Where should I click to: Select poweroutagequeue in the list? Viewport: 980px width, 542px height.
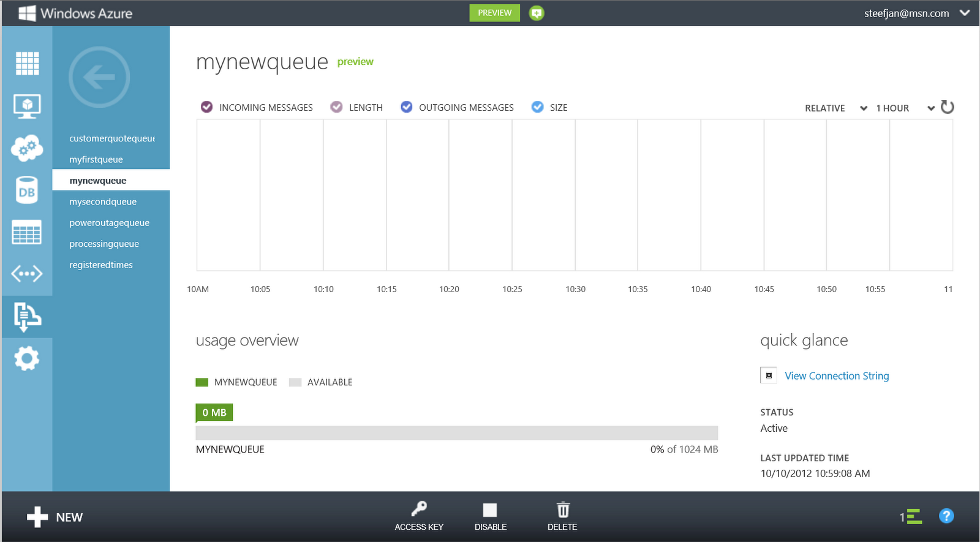111,222
